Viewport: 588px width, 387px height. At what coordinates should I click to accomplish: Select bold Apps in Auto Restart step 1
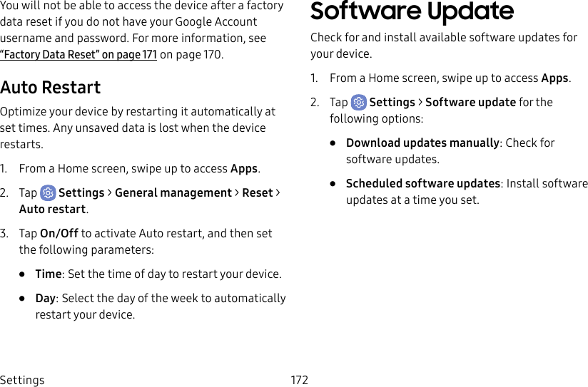(244, 169)
